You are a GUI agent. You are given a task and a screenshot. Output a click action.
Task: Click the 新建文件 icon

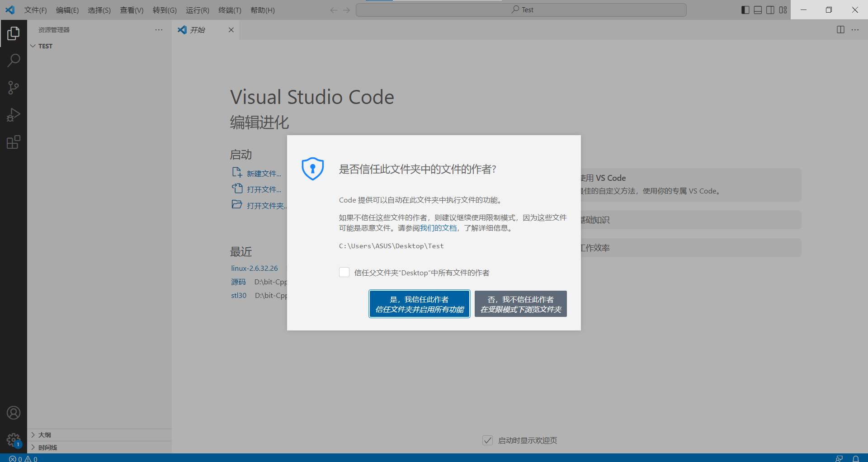point(237,172)
